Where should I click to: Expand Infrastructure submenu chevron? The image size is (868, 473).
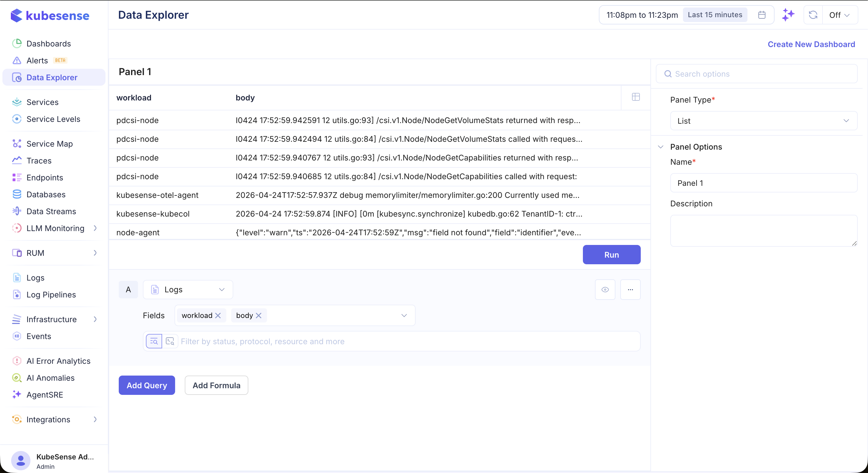(95, 319)
